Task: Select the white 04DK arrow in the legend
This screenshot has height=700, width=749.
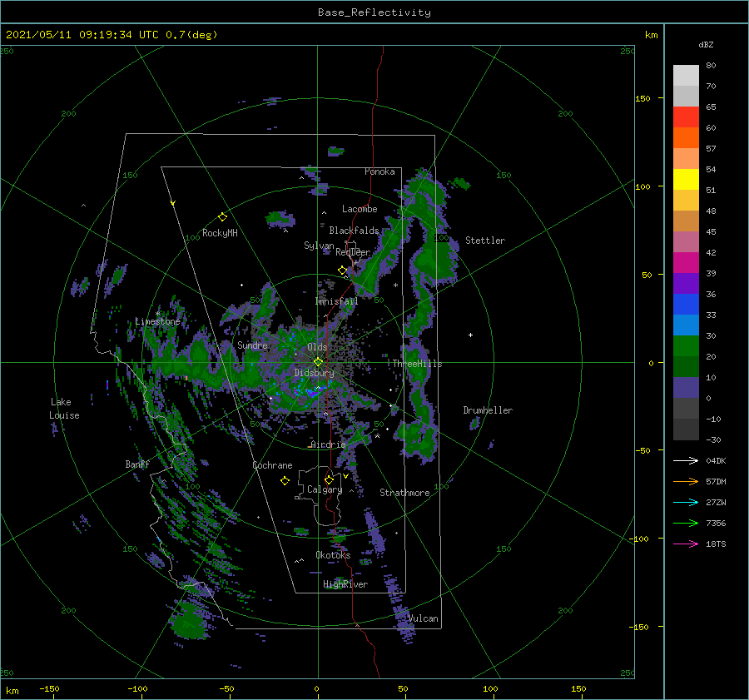Action: coord(686,460)
